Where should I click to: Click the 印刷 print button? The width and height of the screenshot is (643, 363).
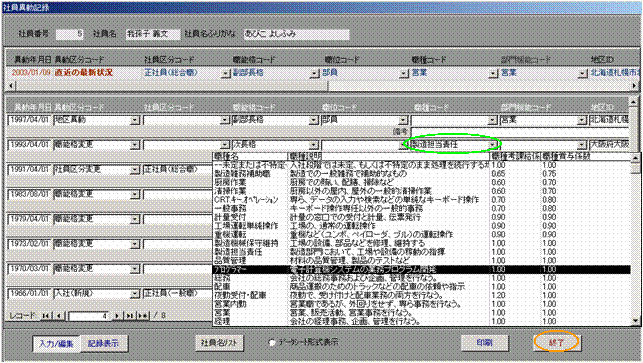484,342
